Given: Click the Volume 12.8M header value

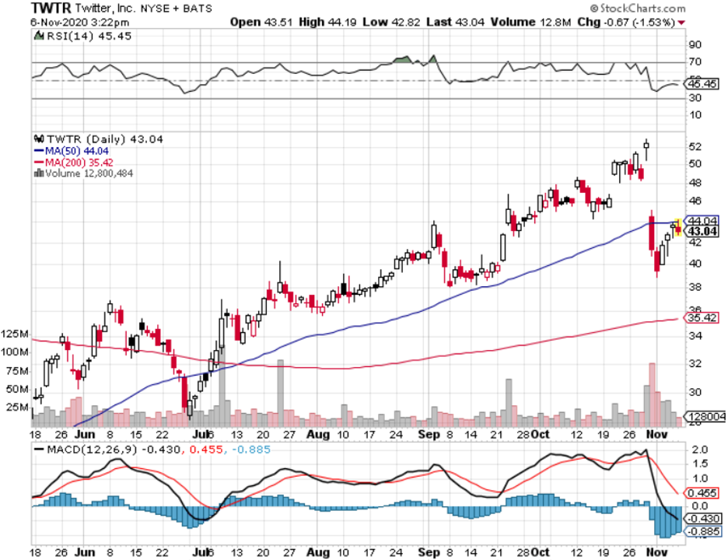Looking at the screenshot, I should [530, 23].
